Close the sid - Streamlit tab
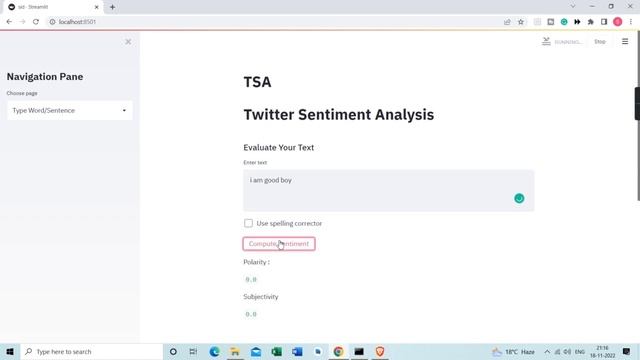Viewport: 640px width, 360px height. tap(97, 7)
